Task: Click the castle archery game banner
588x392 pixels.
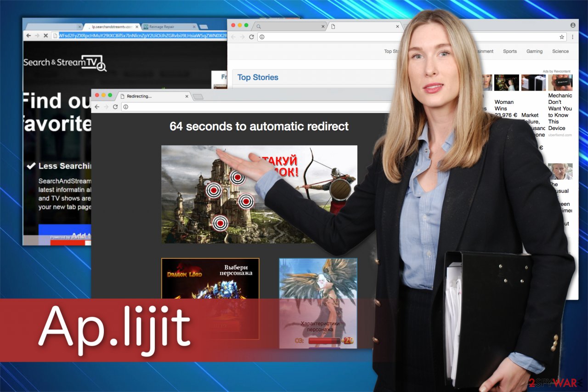Action: [259, 194]
